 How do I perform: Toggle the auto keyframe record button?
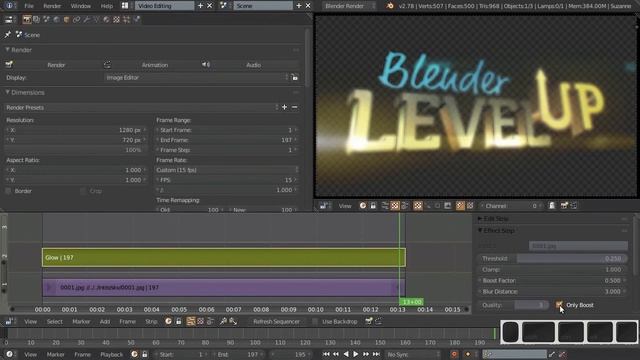click(454, 354)
